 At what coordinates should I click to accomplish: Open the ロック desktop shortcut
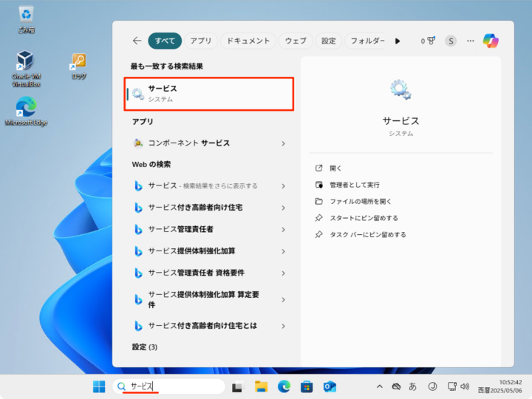79,66
